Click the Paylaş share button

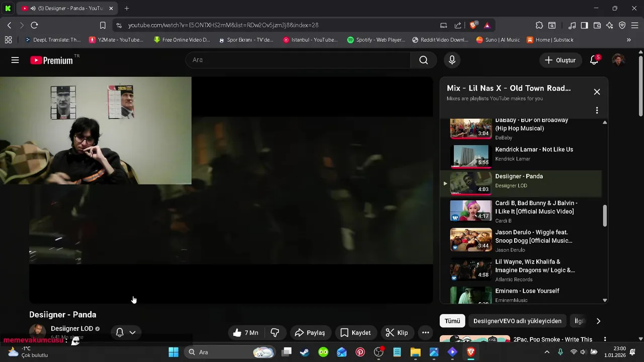310,332
